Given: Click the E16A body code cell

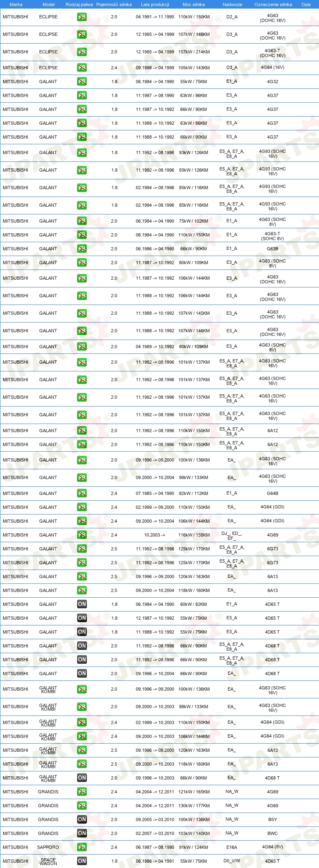Looking at the screenshot, I should [232, 847].
